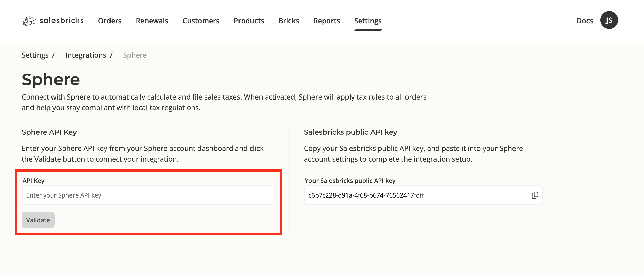Image resolution: width=644 pixels, height=275 pixels.
Task: Go to the Renewals tab
Action: click(x=152, y=21)
